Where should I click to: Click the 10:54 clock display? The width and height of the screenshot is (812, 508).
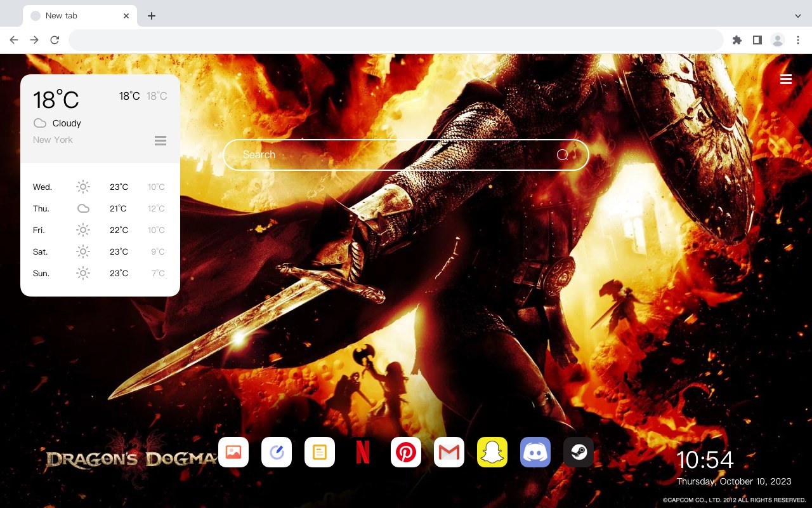tap(705, 460)
